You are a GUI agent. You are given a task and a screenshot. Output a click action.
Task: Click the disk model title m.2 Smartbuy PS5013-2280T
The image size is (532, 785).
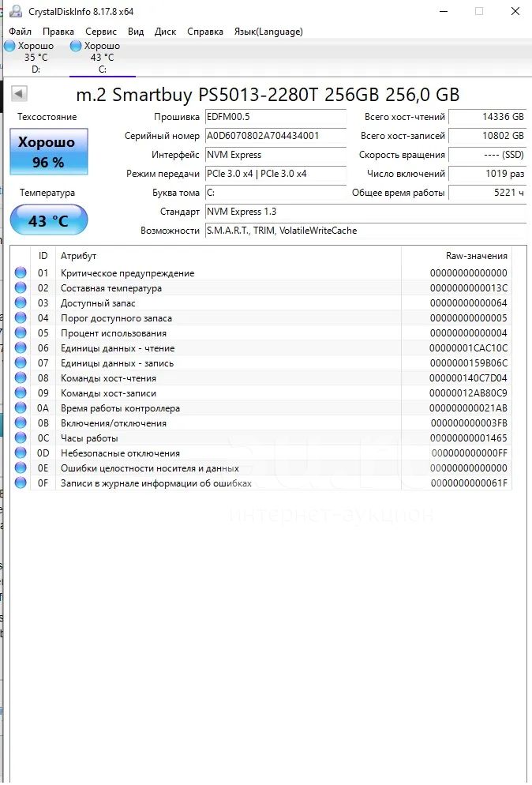pyautogui.click(x=268, y=95)
